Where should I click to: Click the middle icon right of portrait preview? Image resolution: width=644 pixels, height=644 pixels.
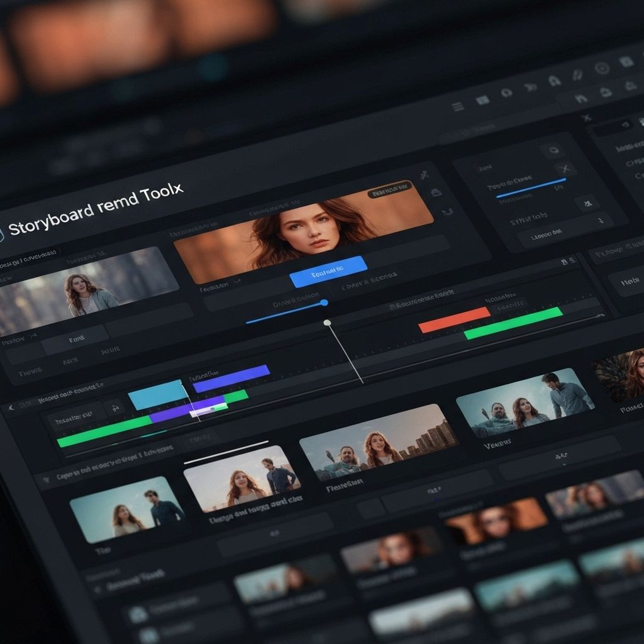point(435,192)
